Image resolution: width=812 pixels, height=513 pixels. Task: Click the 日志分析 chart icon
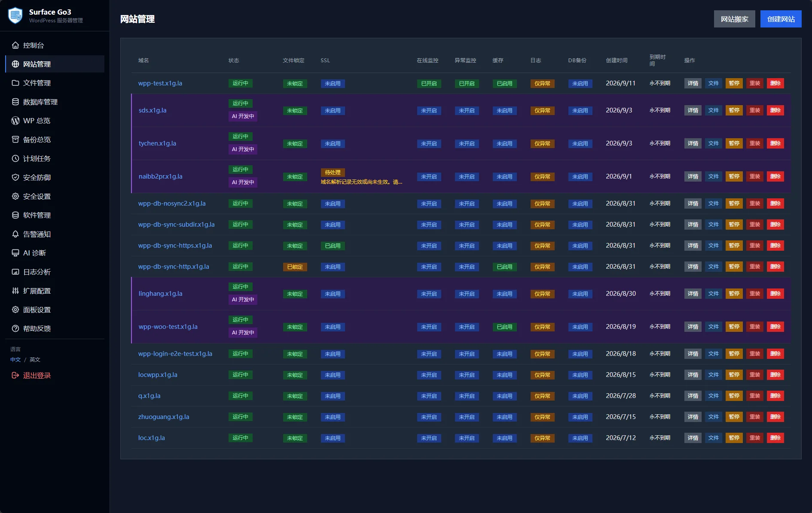[x=15, y=272]
